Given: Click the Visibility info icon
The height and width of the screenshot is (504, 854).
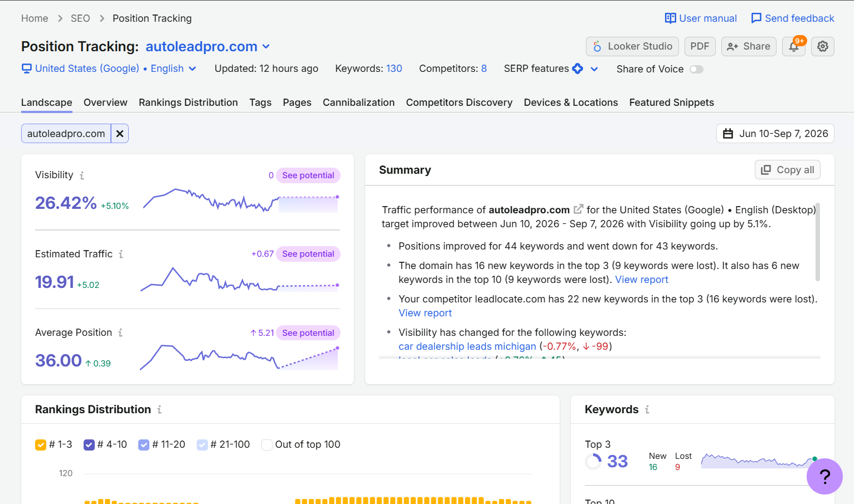Looking at the screenshot, I should [x=82, y=175].
